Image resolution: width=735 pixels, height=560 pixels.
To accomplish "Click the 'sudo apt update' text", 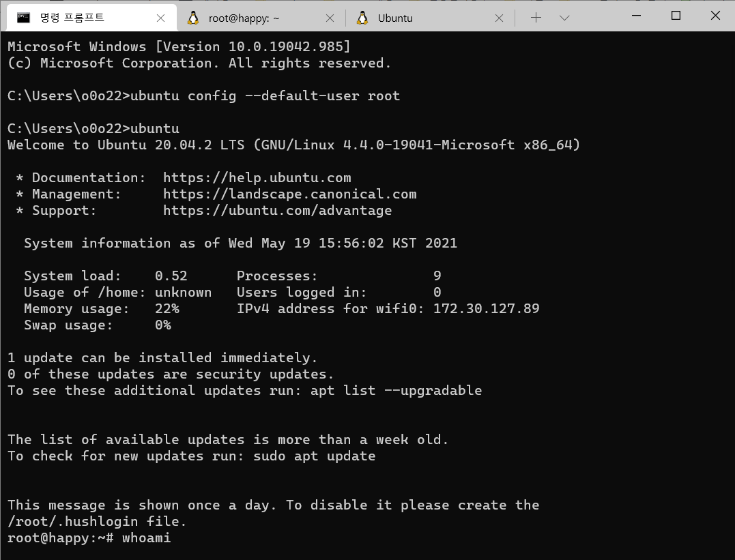I will coord(314,456).
